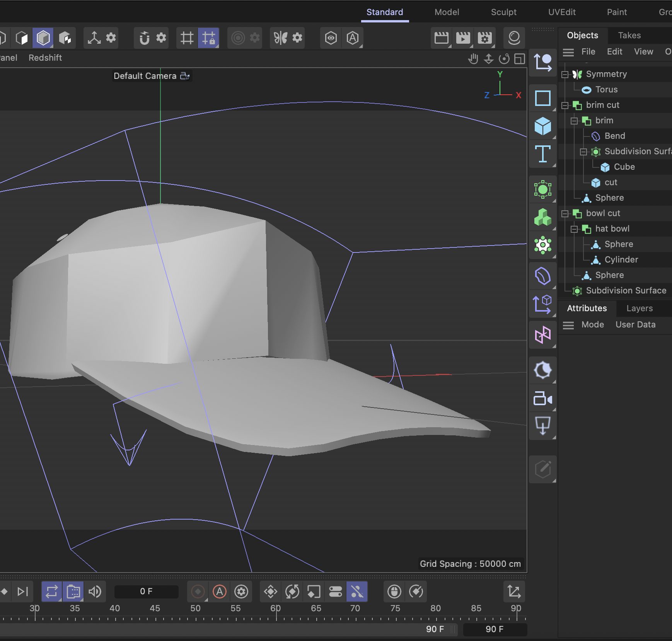
Task: Enable autokeying with the red A button
Action: [x=219, y=592]
